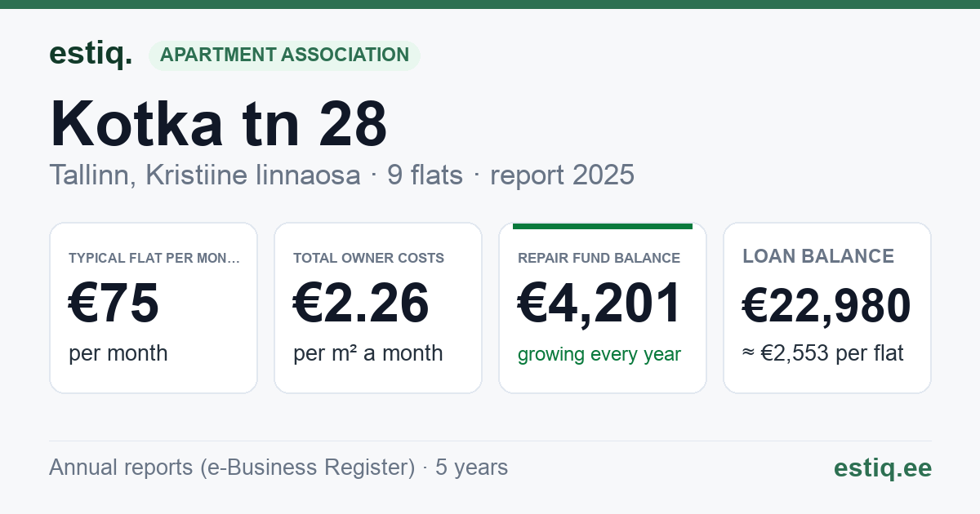Image resolution: width=980 pixels, height=514 pixels.
Task: Click 'per m² a month' text
Action: [x=367, y=353]
